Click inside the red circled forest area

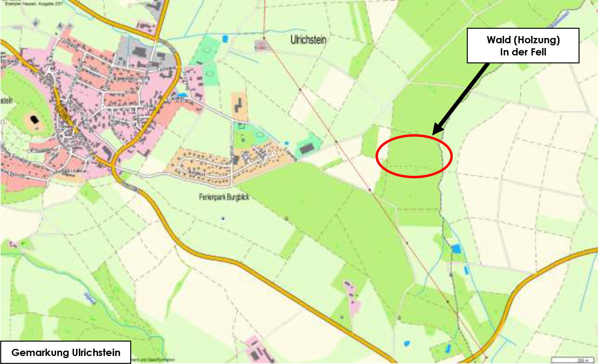[414, 156]
